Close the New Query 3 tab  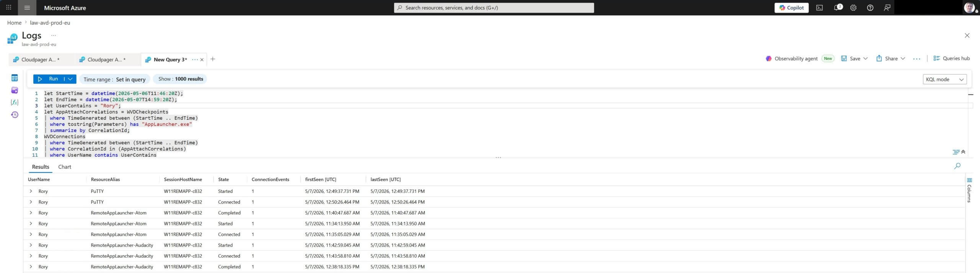(202, 59)
